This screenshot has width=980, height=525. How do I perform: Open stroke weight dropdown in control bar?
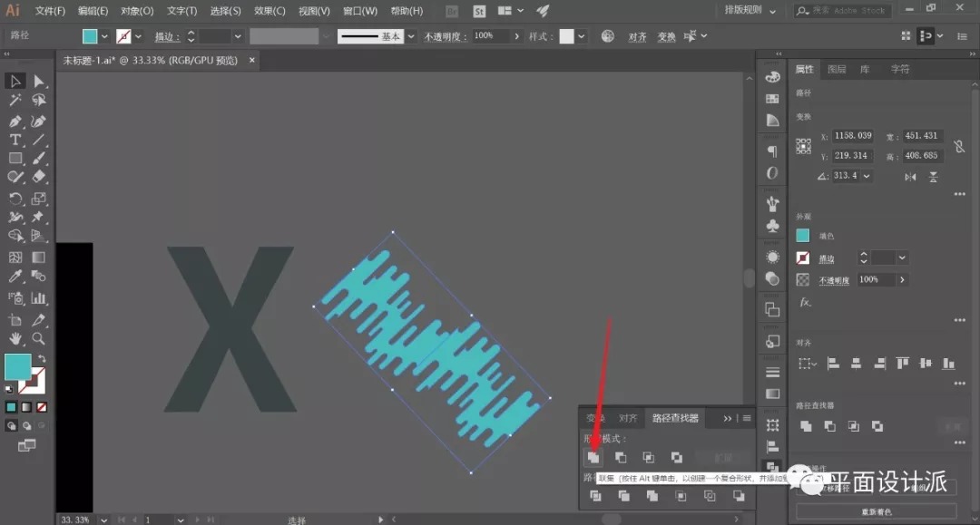tap(238, 36)
